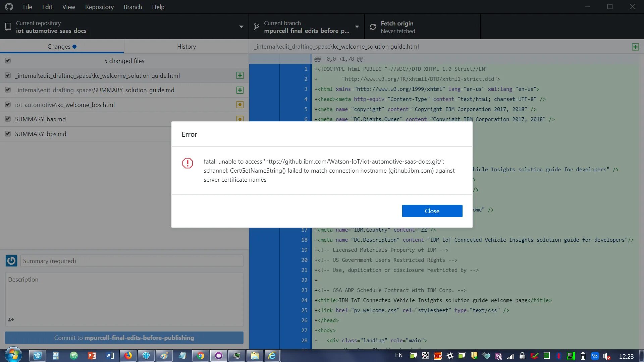Click the Bluetooth tray icon
The height and width of the screenshot is (362, 644).
pyautogui.click(x=559, y=356)
